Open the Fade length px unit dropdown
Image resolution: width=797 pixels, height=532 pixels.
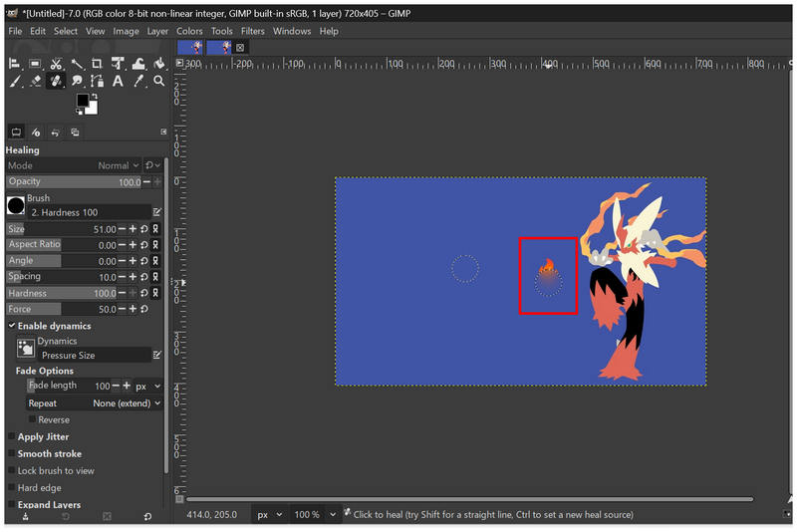coord(147,387)
